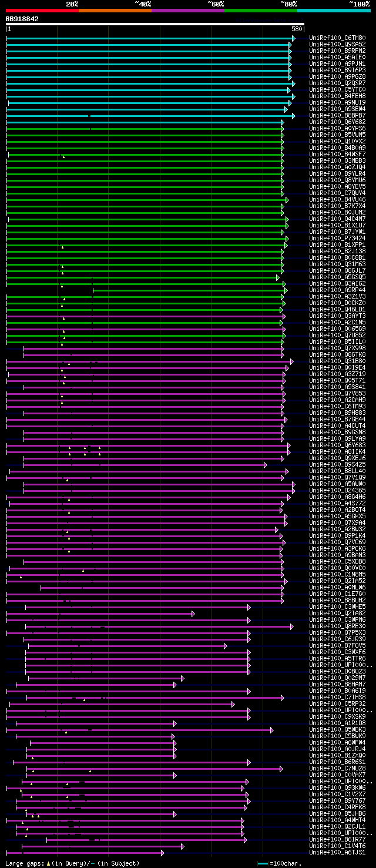Select label UniRef100_D0BQ23
The image size is (376, 868).
click(x=337, y=672)
